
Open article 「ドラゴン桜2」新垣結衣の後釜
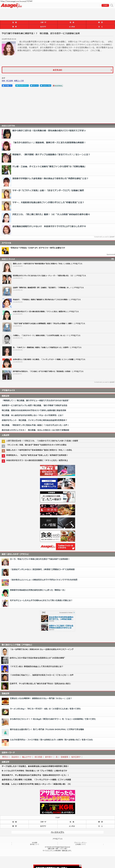coord(36,666)
